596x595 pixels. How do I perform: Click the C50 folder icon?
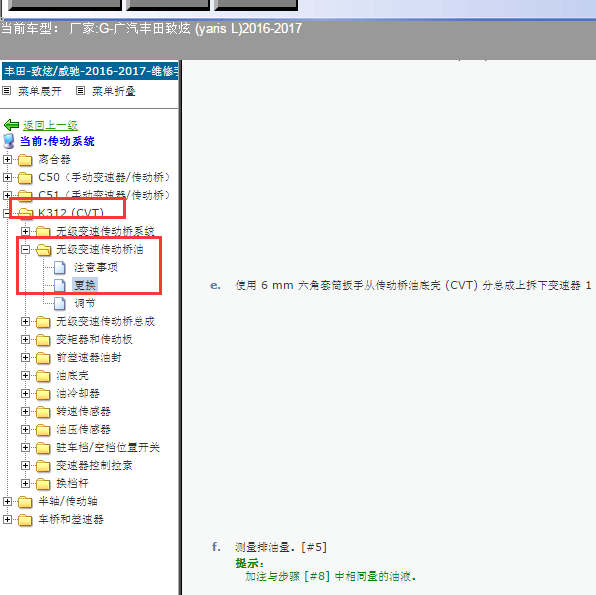25,178
